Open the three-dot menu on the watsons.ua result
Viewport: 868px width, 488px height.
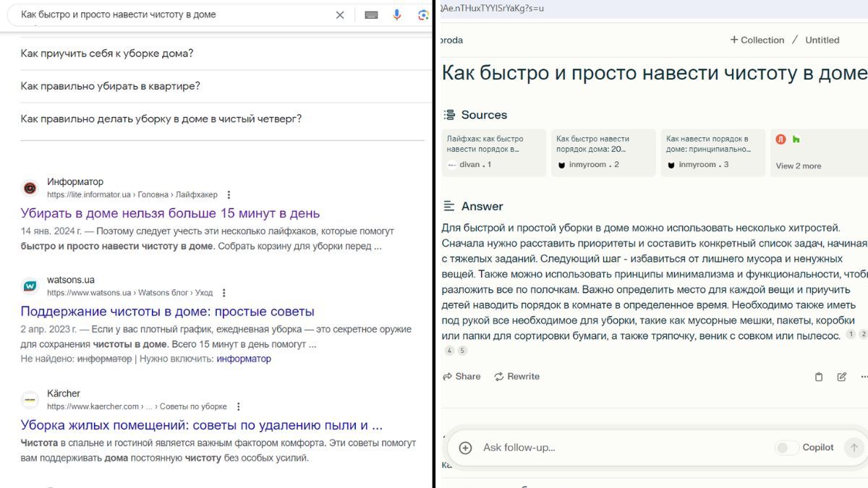coord(224,292)
